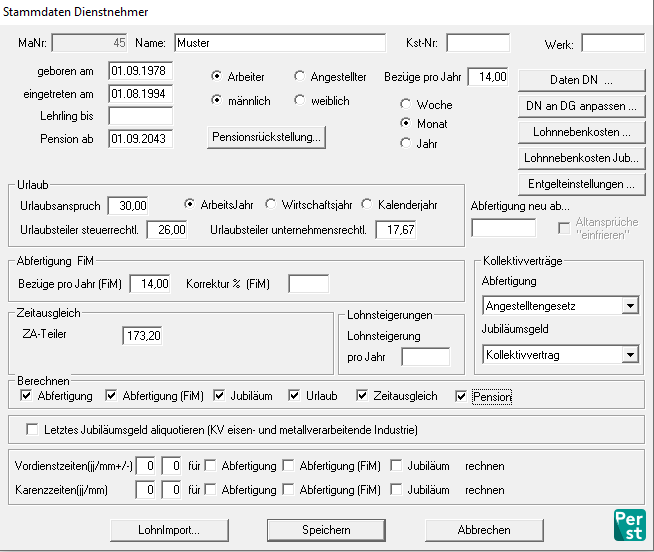
Task: Click the green Perst logo icon
Action: coord(630,525)
